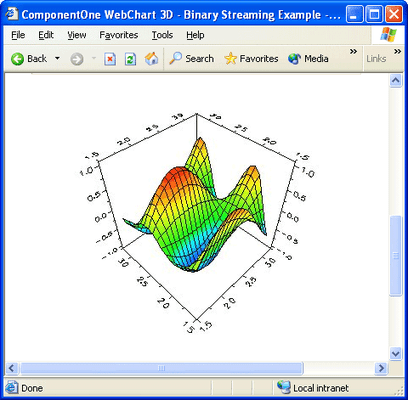
Task: Expand hidden toolbar buttons chevron next to Media
Action: click(353, 51)
